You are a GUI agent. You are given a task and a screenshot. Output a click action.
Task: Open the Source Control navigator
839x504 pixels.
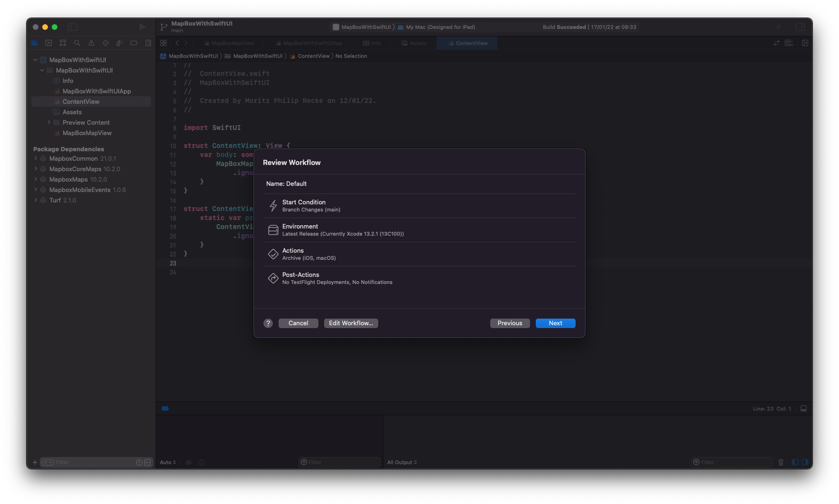pyautogui.click(x=48, y=43)
